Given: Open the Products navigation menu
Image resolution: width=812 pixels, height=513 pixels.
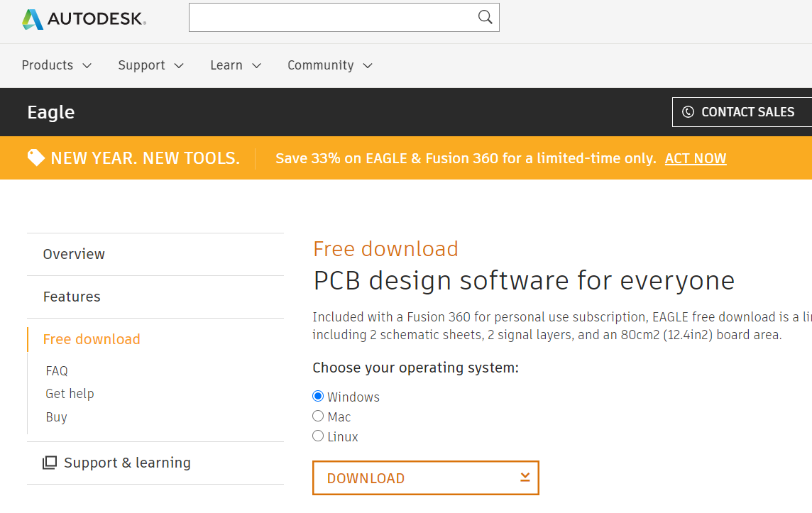Looking at the screenshot, I should coord(57,65).
